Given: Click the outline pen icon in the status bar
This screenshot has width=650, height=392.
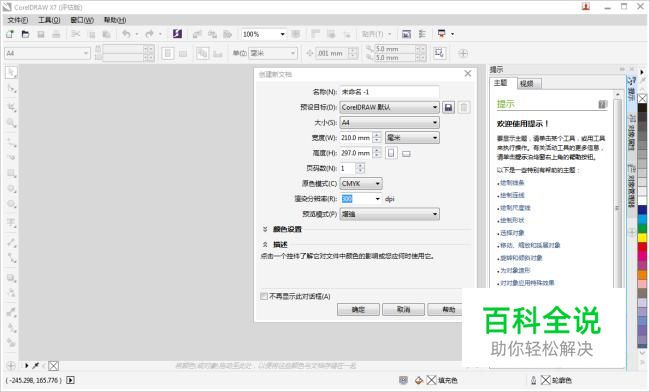Looking at the screenshot, I should pos(534,380).
